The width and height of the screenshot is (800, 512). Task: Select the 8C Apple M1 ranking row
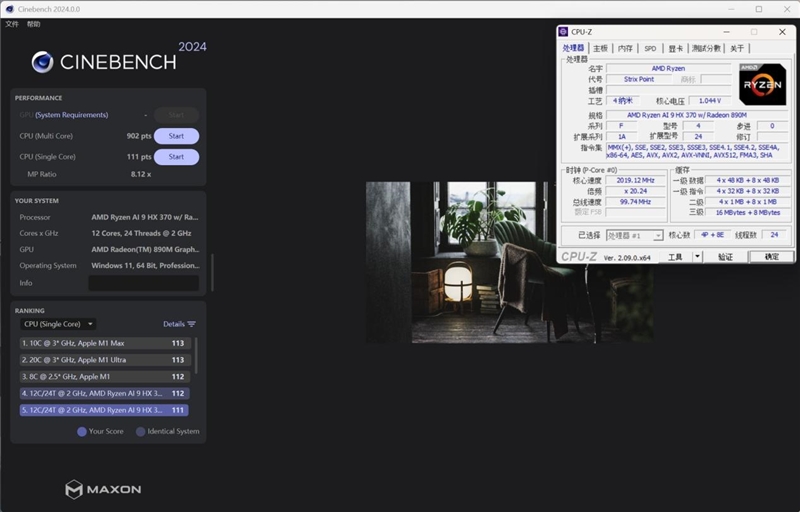click(105, 377)
